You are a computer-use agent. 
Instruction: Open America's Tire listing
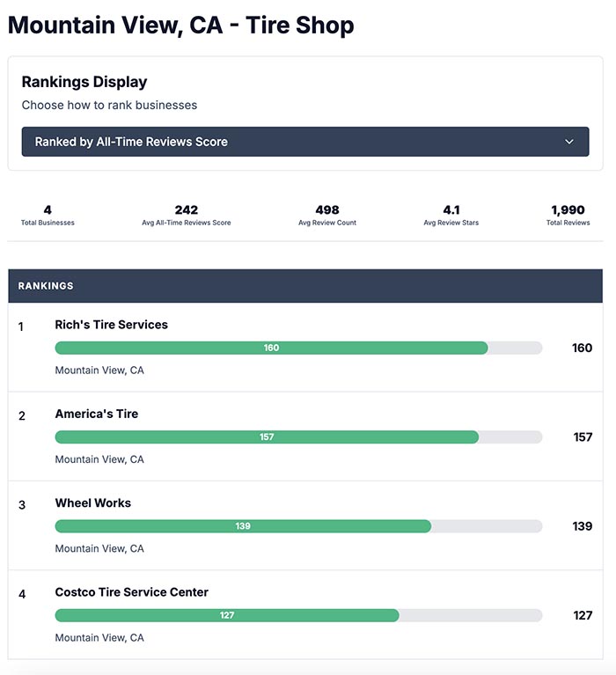(x=96, y=414)
